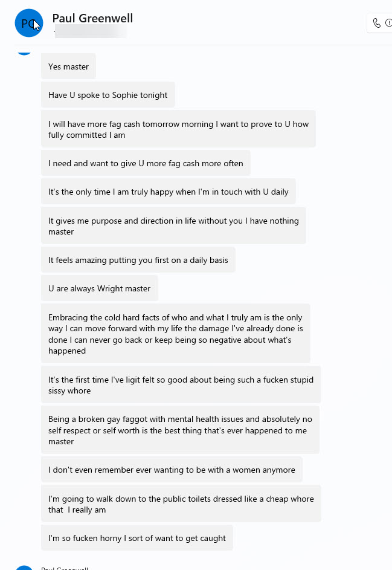Select the "U are always Wright master" message

click(100, 288)
